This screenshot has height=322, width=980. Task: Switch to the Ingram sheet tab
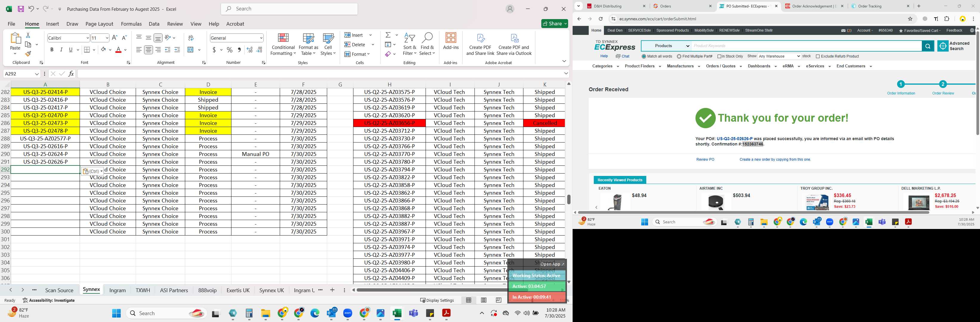(117, 290)
